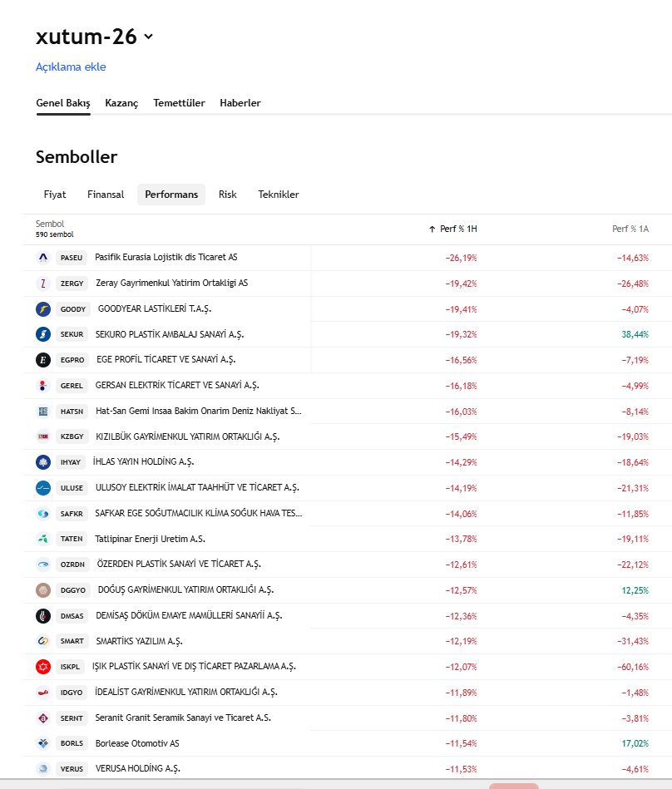The height and width of the screenshot is (789, 672).
Task: Click the TATEN company logo icon
Action: [x=43, y=539]
